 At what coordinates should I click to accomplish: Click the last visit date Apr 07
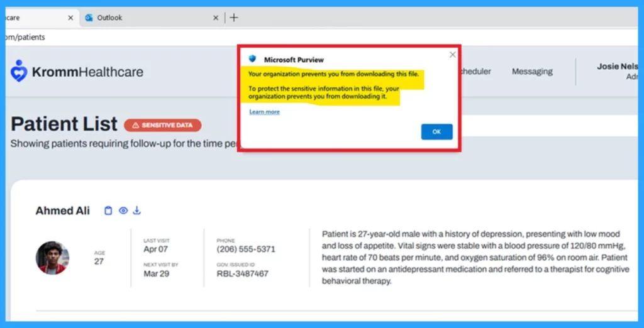pos(156,249)
